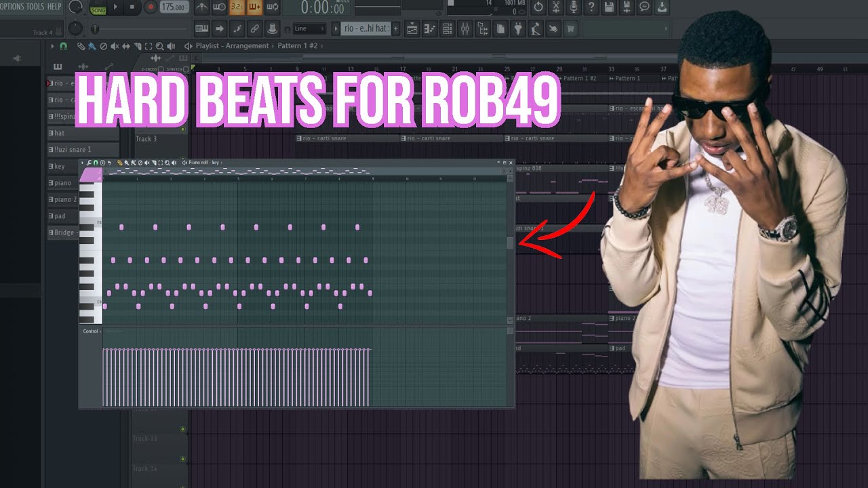
Task: Click the undo history circular arrow icon
Action: [x=538, y=7]
